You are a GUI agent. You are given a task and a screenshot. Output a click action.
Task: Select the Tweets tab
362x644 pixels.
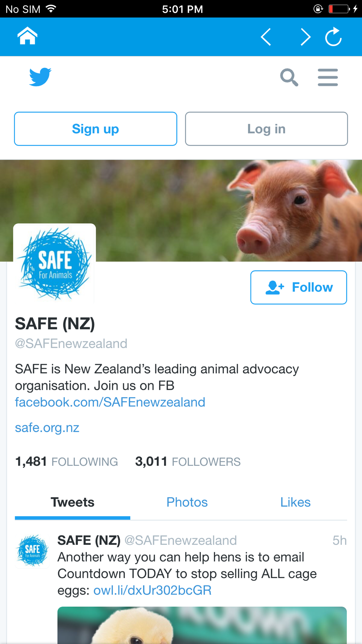72,502
